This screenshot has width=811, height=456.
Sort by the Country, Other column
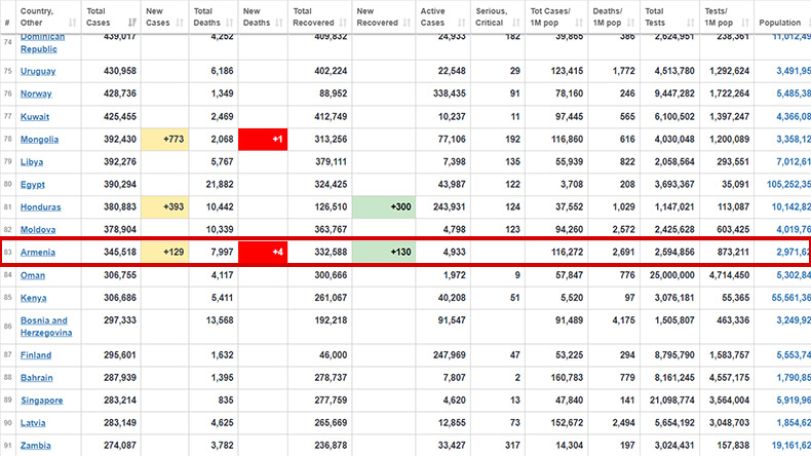click(x=48, y=17)
